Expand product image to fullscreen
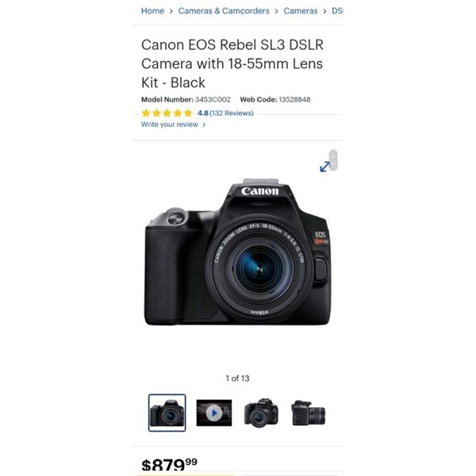Viewport: 476px width, 476px height. click(324, 167)
